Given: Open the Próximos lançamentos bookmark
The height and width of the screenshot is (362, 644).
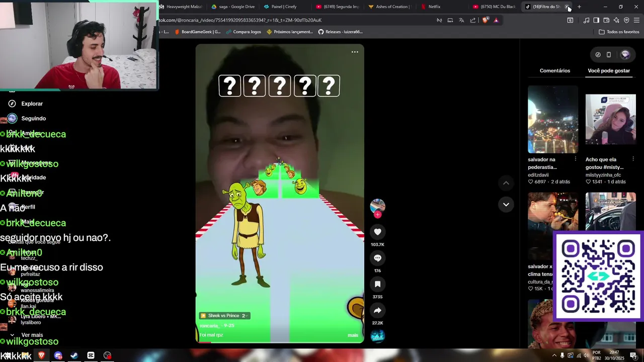Looking at the screenshot, I should coord(290,32).
